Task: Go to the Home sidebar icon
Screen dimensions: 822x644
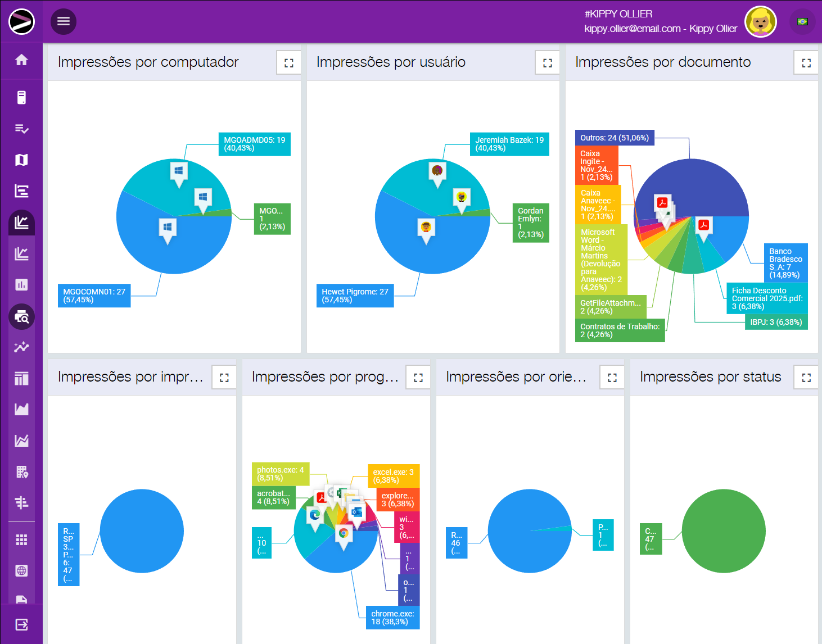Action: pos(21,60)
